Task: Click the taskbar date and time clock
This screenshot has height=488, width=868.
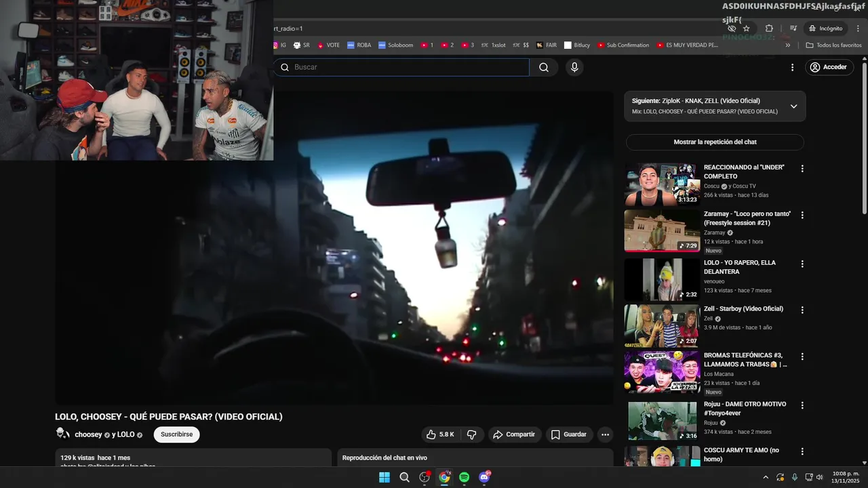Action: pos(846,477)
